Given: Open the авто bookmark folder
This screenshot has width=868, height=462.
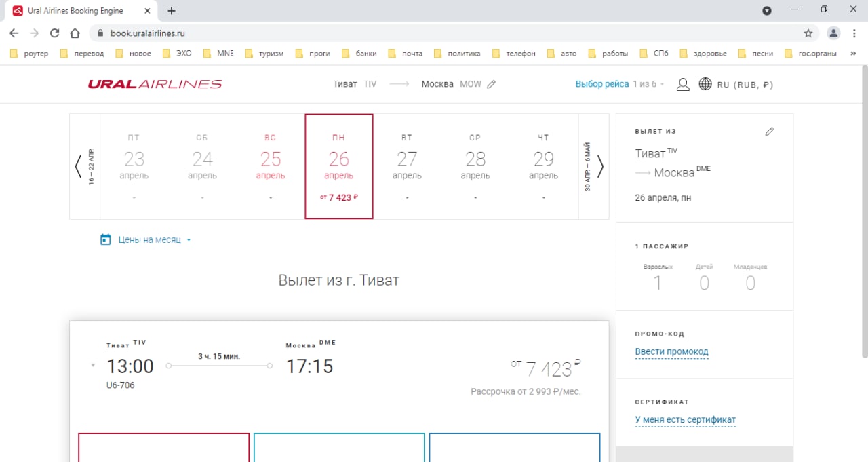Looking at the screenshot, I should tap(561, 54).
